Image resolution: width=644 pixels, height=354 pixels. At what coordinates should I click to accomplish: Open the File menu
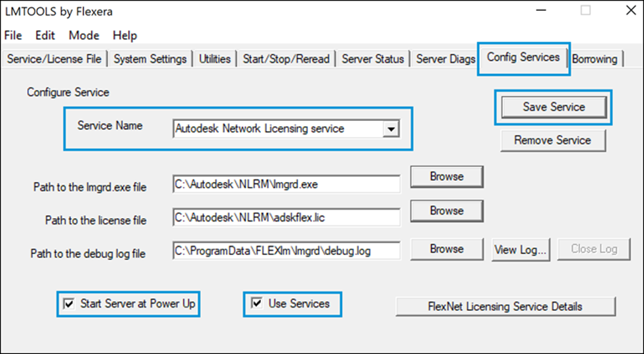pyautogui.click(x=13, y=35)
